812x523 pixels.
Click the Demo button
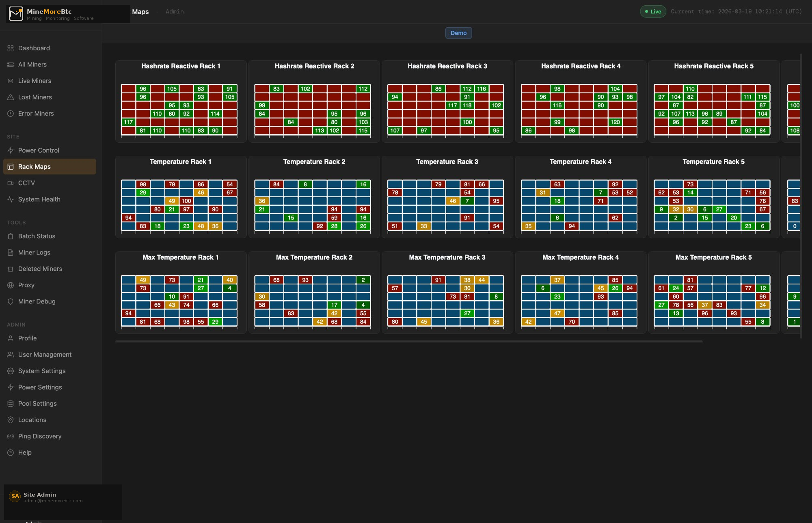point(458,33)
